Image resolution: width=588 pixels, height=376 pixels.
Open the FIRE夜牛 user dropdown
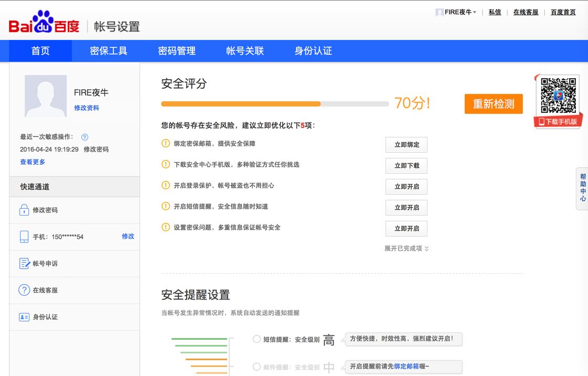coord(457,12)
